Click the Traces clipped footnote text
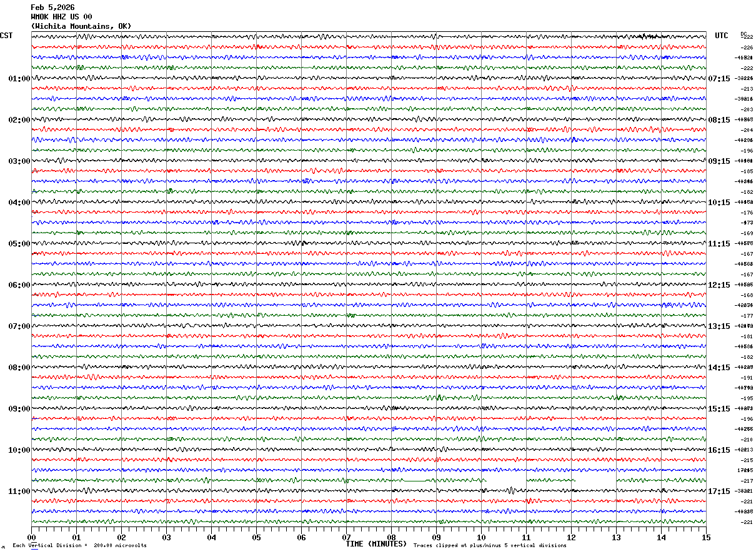This screenshot has height=554, width=756. (x=490, y=546)
